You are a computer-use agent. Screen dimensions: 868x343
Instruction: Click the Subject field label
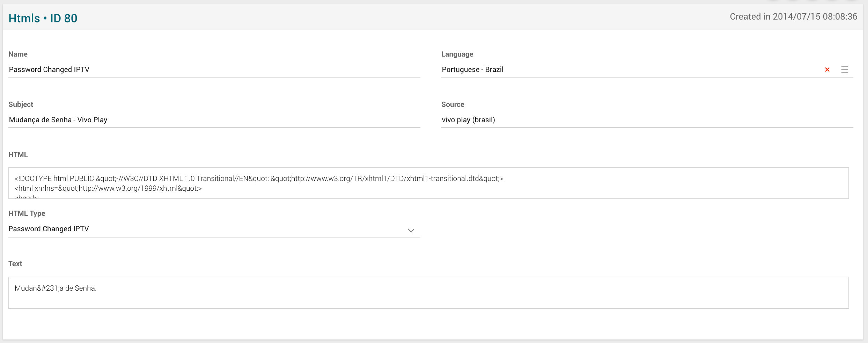tap(21, 104)
